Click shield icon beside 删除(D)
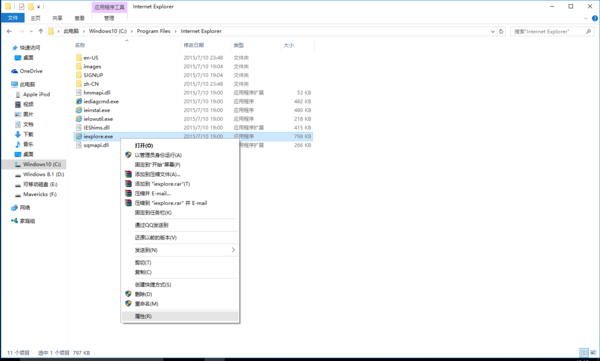600x361 pixels. pos(129,294)
